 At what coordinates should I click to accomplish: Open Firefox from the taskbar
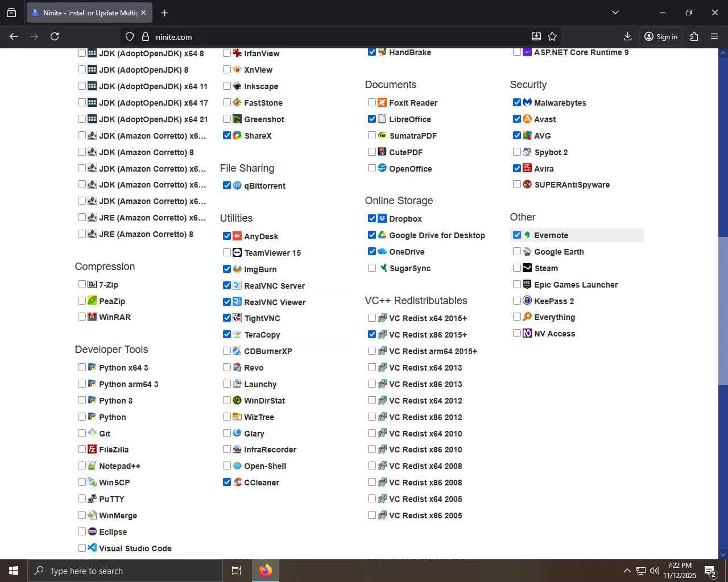click(266, 571)
